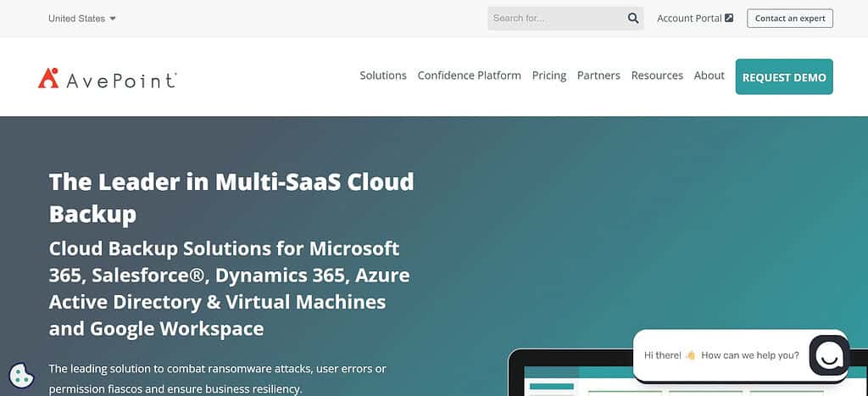The width and height of the screenshot is (868, 396).
Task: Click the REQUEST DEMO button
Action: [784, 77]
